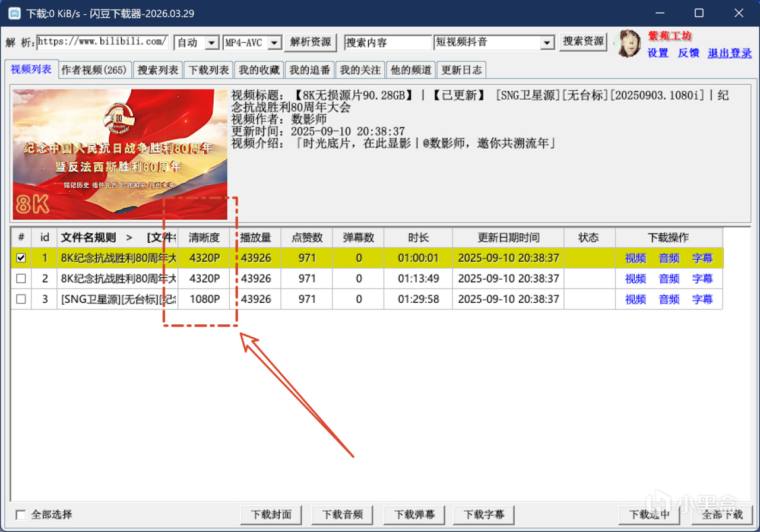The height and width of the screenshot is (532, 760).
Task: Click the app icon in title bar
Action: click(x=12, y=13)
